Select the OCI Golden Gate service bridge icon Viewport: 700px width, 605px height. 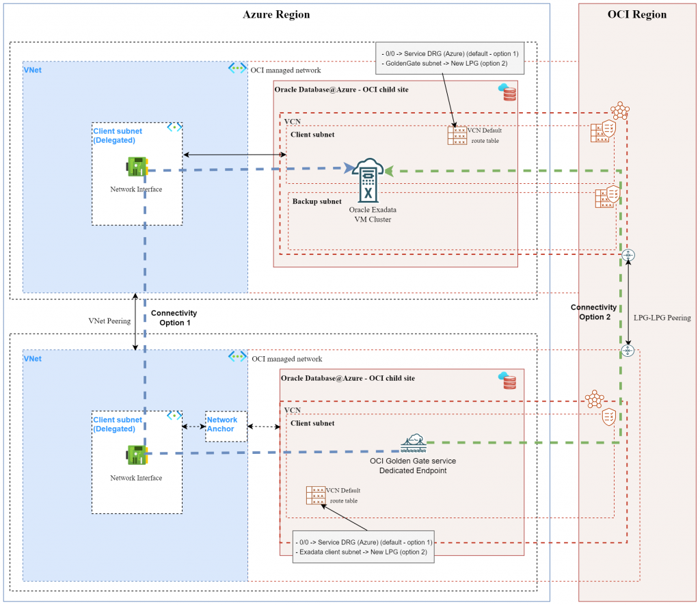coord(413,444)
